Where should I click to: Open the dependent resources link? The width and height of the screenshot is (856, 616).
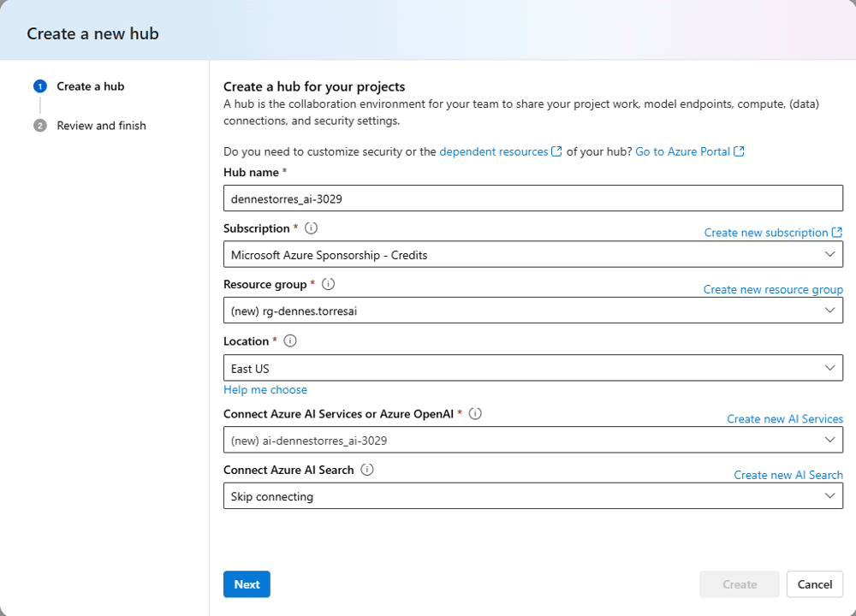[494, 151]
